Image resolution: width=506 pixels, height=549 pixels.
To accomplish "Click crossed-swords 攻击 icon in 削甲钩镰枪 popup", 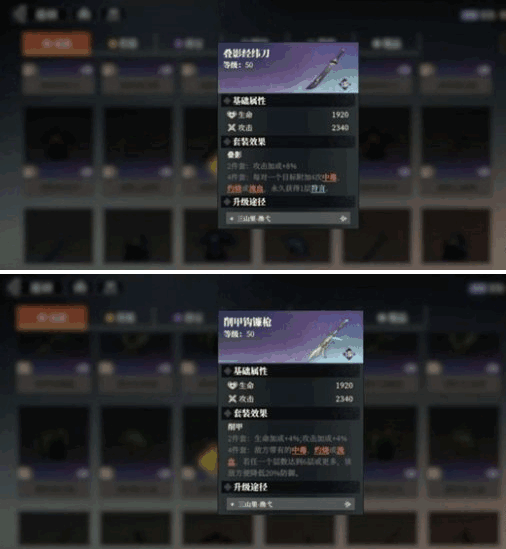I will (x=232, y=398).
